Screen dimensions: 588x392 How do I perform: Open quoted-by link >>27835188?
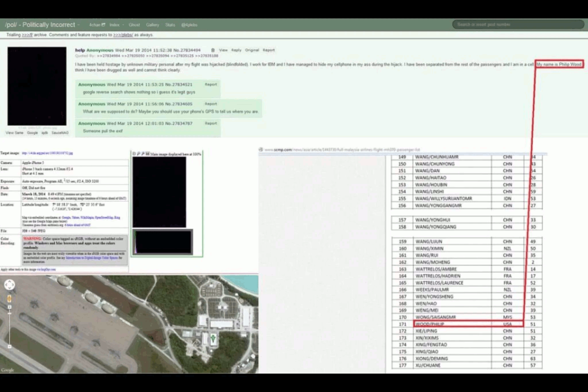(x=207, y=56)
